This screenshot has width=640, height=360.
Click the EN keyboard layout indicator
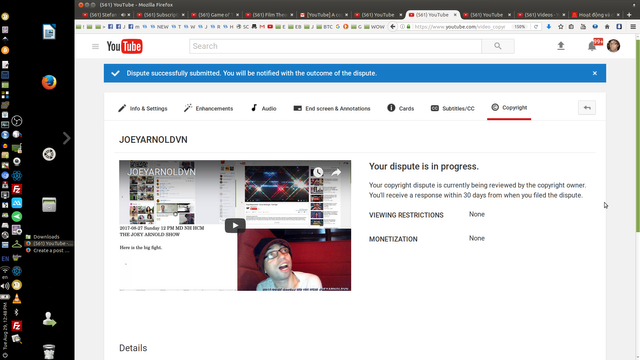click(5, 258)
